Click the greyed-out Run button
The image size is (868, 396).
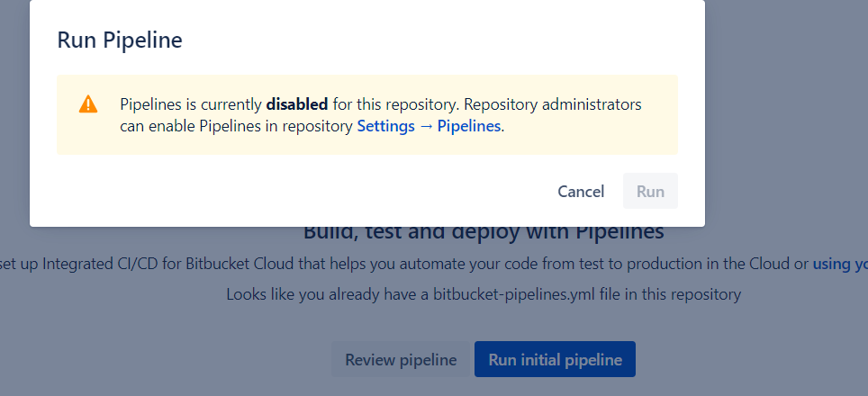[x=650, y=192]
